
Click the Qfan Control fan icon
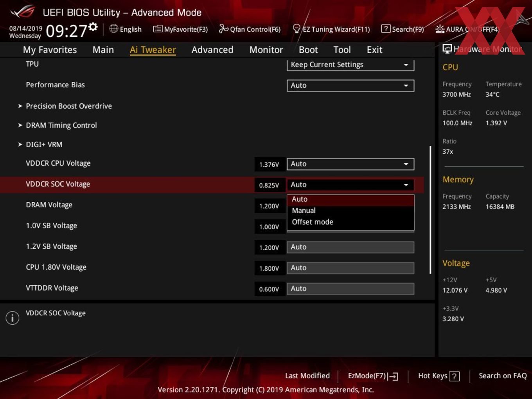(x=223, y=29)
